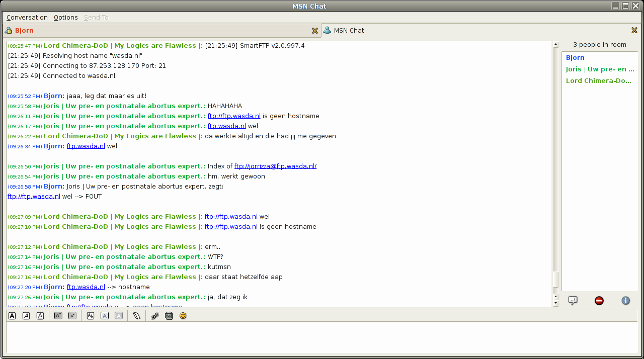This screenshot has height=359, width=644.
Task: Open the Options menu
Action: tap(66, 17)
